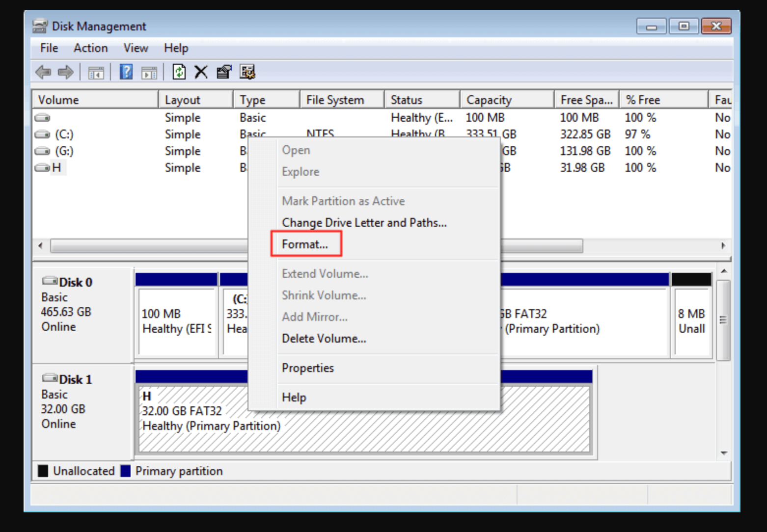This screenshot has height=532, width=767.
Task: Open the Action menu
Action: (90, 48)
